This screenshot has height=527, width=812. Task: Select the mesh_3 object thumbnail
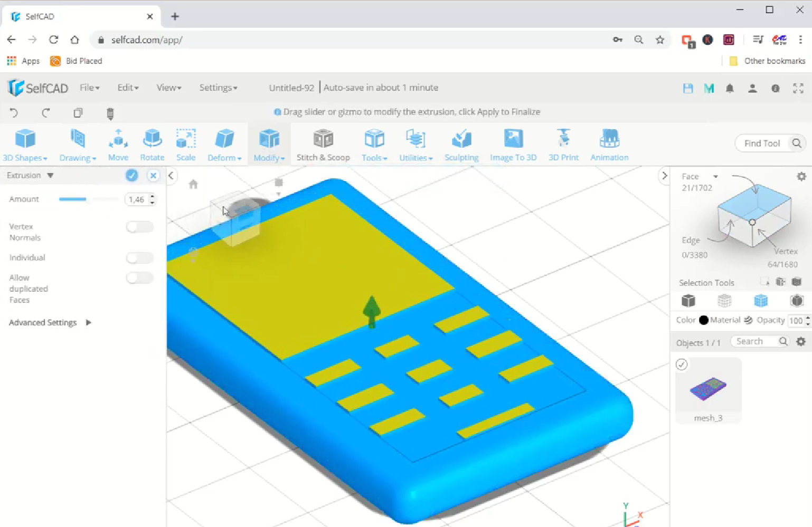(709, 390)
